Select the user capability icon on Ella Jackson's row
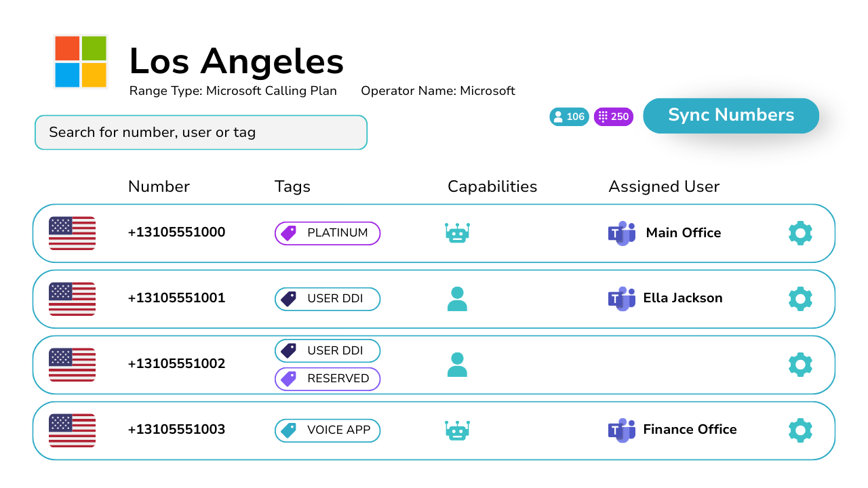 (456, 298)
